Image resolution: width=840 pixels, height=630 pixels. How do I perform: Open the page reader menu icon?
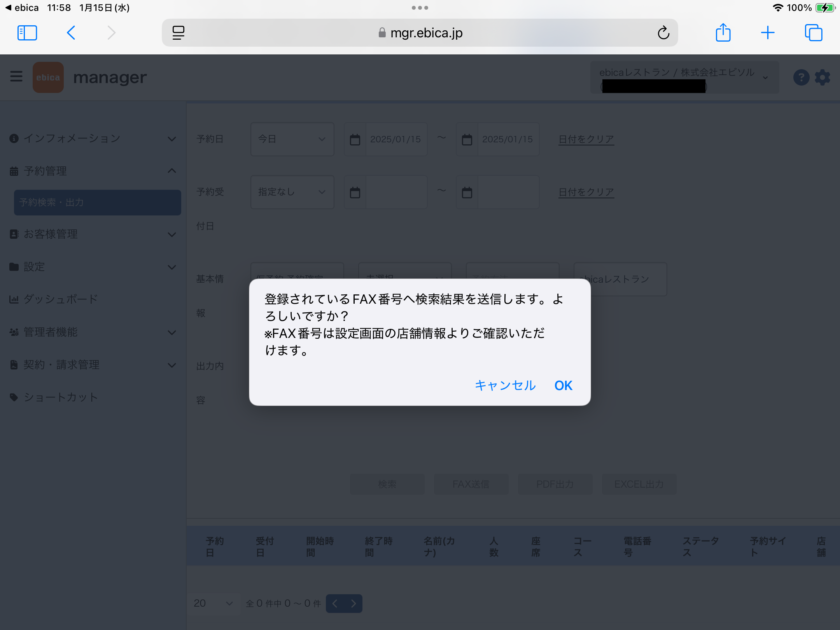(178, 33)
